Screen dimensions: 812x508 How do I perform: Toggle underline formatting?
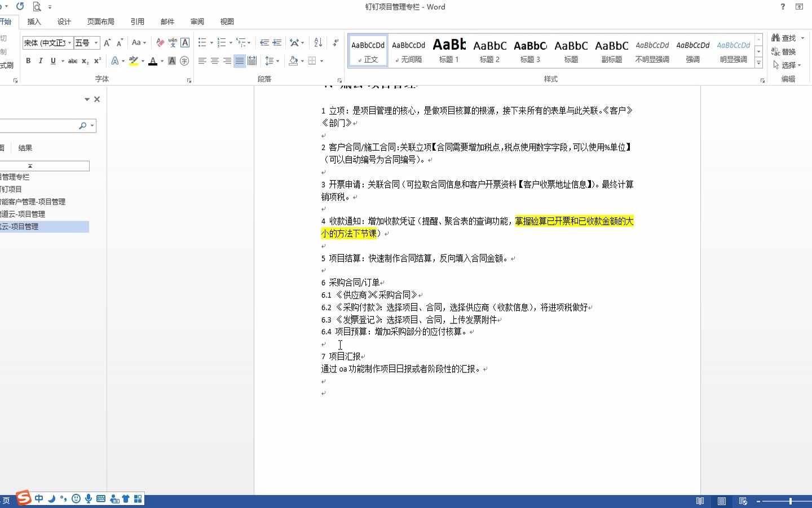click(x=53, y=61)
